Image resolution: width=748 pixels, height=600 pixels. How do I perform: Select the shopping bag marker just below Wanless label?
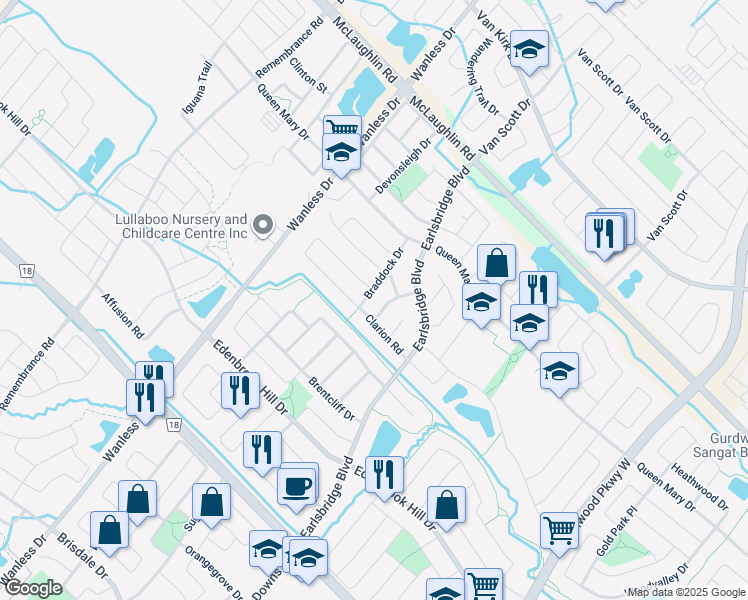coord(137,499)
